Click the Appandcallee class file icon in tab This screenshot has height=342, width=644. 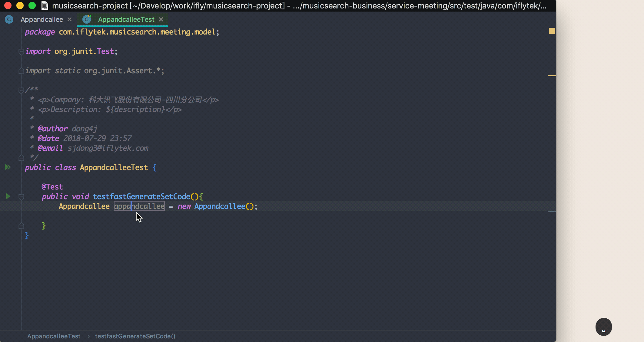click(x=9, y=20)
